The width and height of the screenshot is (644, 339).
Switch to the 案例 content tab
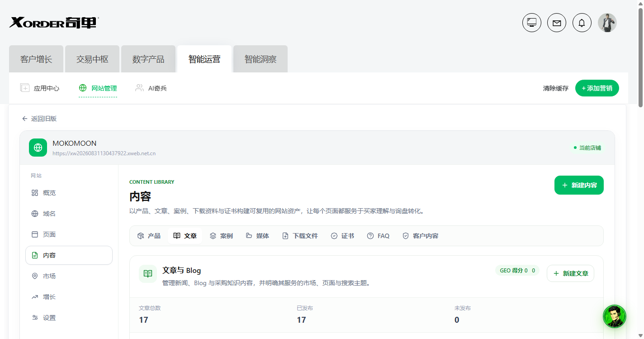pos(221,236)
